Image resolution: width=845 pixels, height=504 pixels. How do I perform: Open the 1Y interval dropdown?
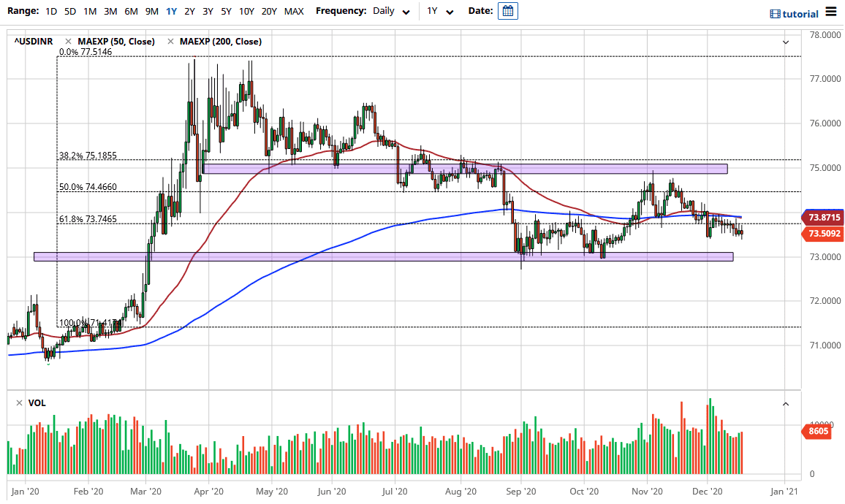(x=439, y=11)
